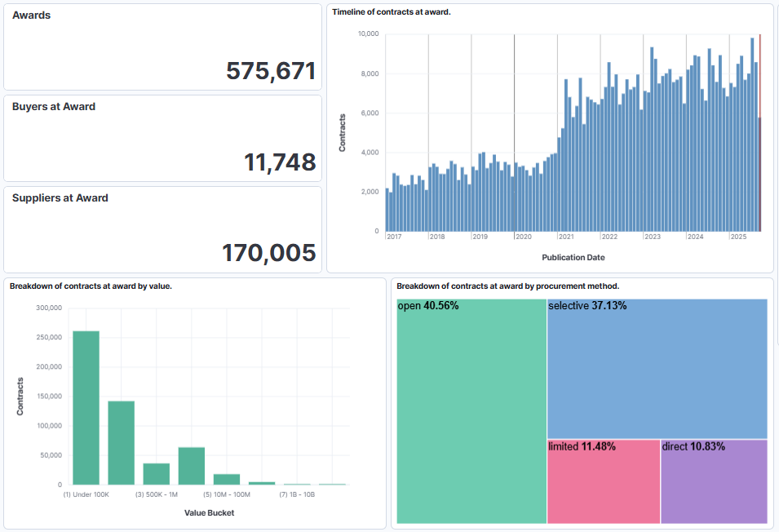Click the Awards panel title

[31, 15]
